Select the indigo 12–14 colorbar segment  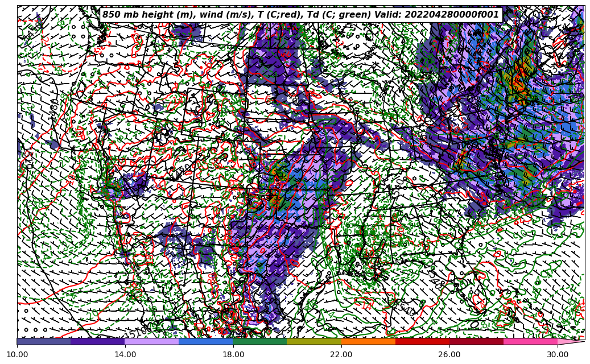coord(98,341)
